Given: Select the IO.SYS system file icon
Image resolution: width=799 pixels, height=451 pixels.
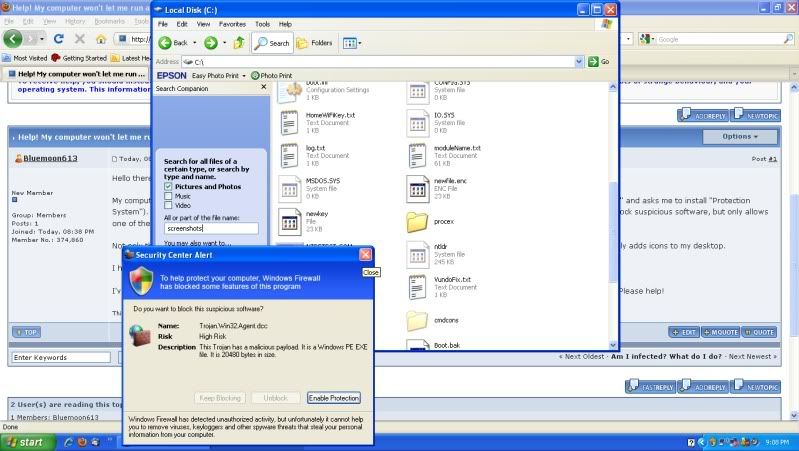Looking at the screenshot, I should (x=417, y=123).
